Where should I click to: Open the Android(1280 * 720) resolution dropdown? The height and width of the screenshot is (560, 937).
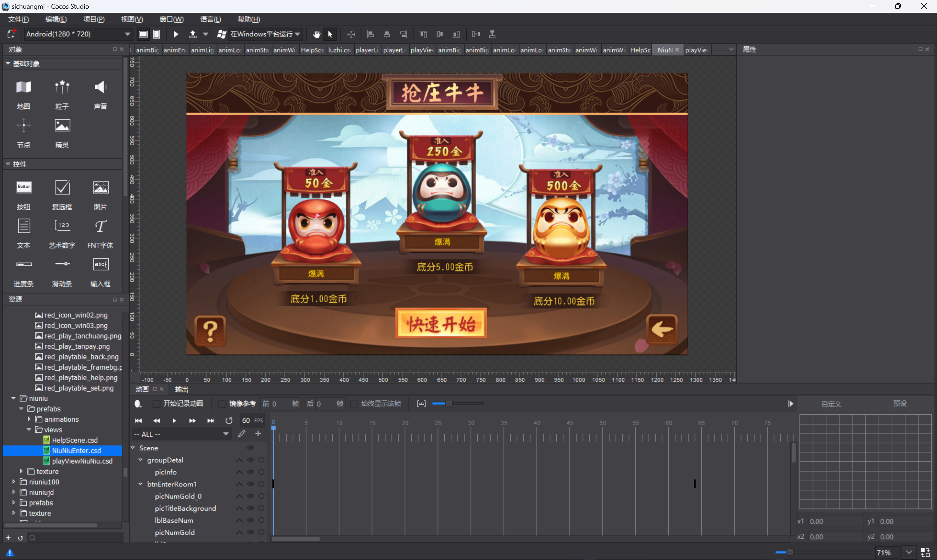point(78,34)
